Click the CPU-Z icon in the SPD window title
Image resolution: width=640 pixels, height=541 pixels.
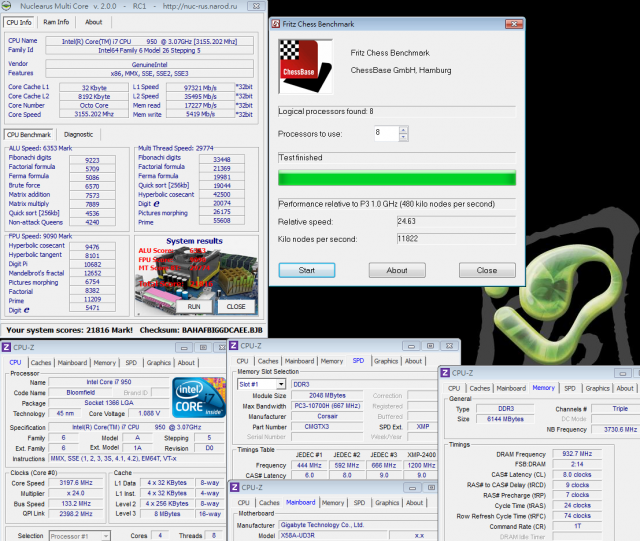pos(233,345)
